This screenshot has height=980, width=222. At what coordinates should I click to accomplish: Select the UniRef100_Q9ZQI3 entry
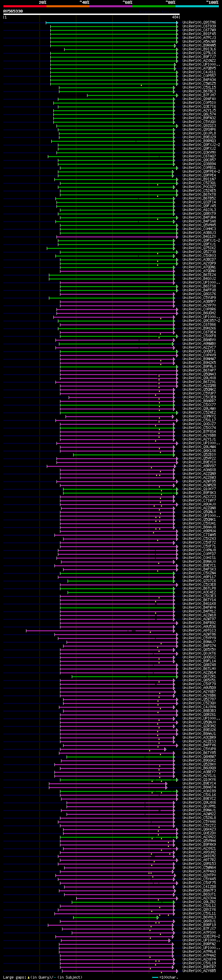(199, 125)
